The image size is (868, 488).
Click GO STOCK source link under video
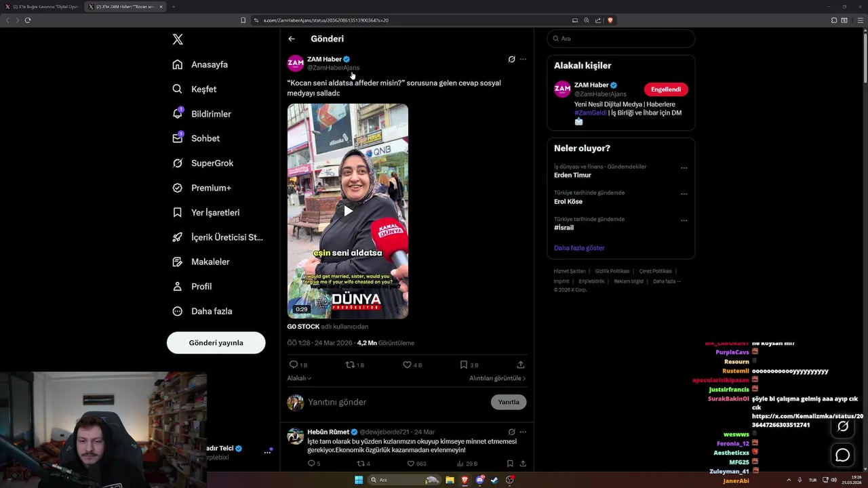tap(303, 326)
